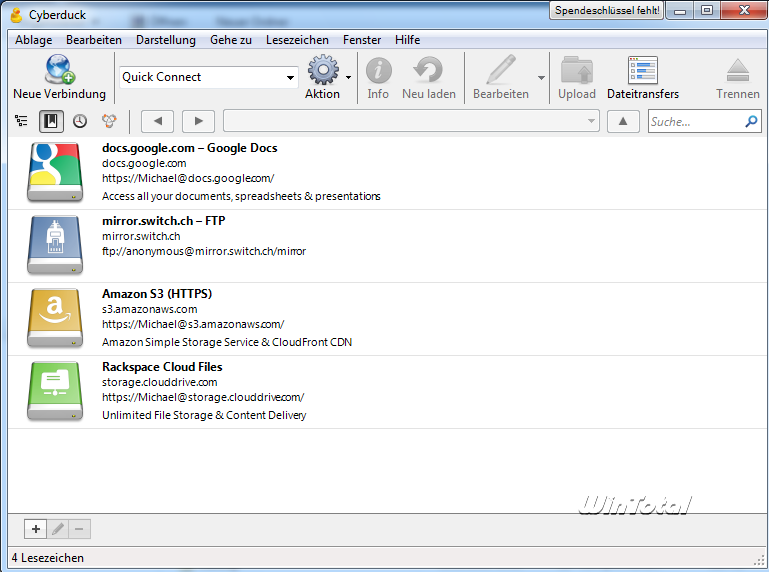The image size is (769, 572).
Task: Remove the bookmark with the minus button
Action: pos(79,529)
